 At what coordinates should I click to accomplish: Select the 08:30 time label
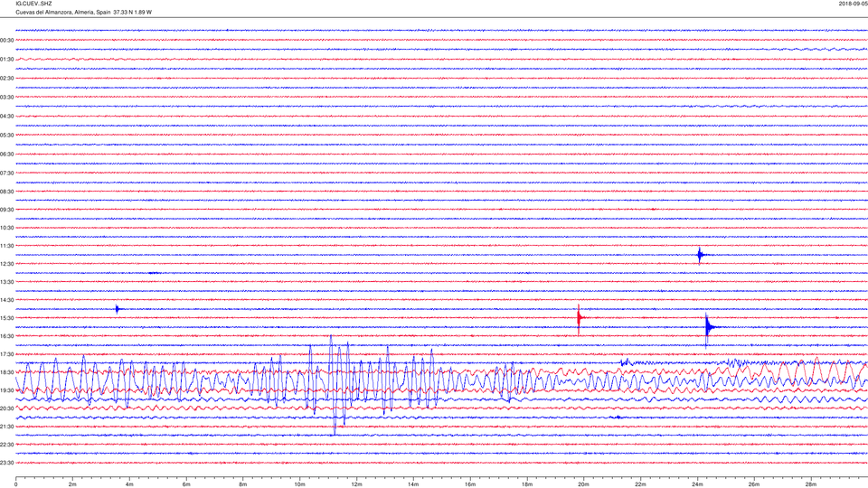coord(7,192)
